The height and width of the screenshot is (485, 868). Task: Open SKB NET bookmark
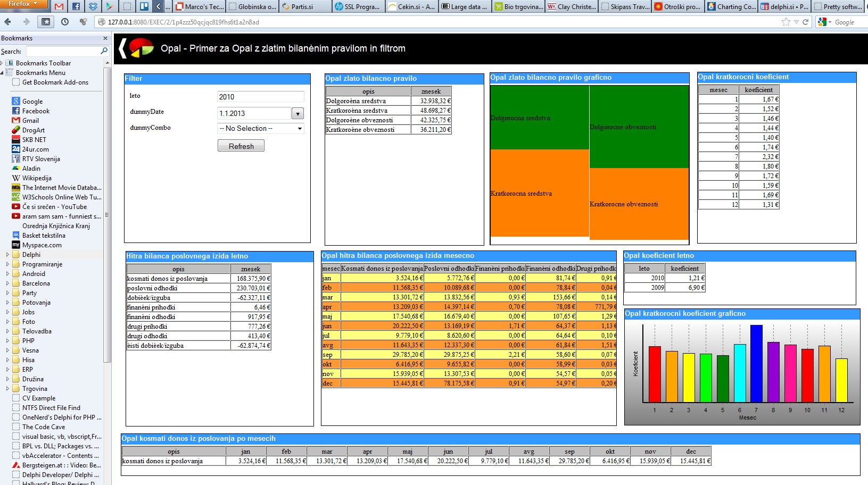coord(34,140)
